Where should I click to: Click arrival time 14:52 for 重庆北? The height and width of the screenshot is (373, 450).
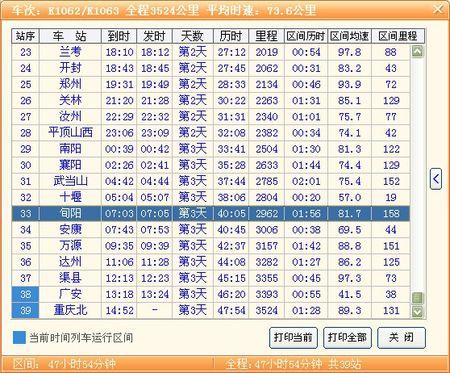[x=119, y=310]
